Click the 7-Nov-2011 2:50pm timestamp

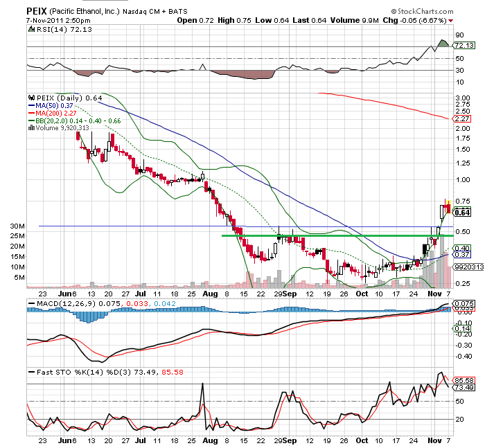[x=58, y=21]
